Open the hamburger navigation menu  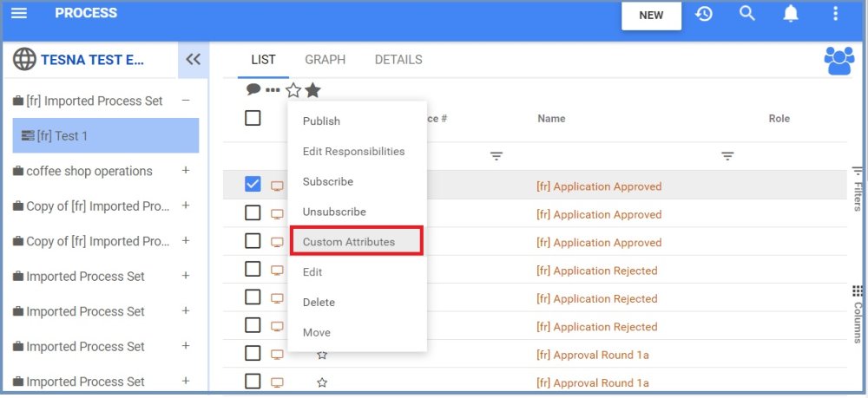(x=18, y=14)
